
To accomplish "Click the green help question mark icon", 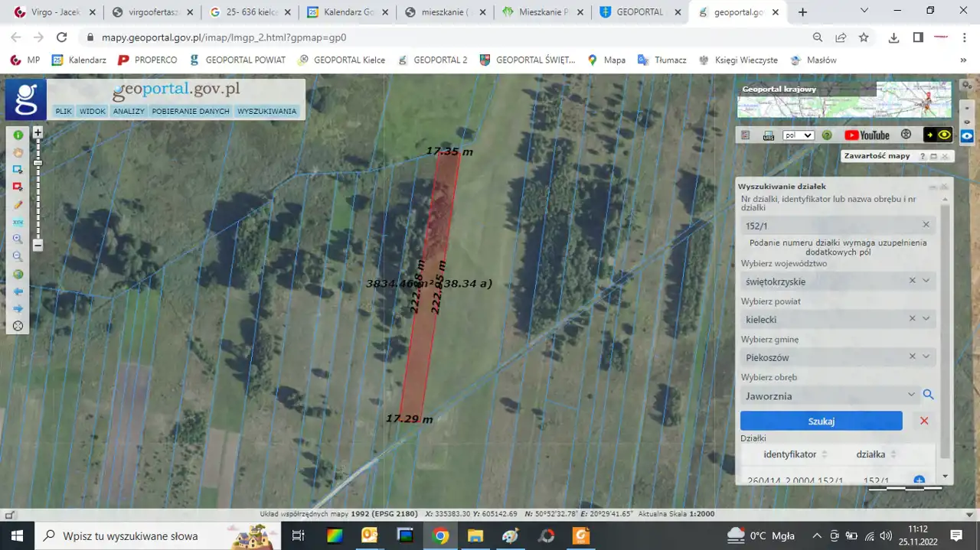I will 827,135.
